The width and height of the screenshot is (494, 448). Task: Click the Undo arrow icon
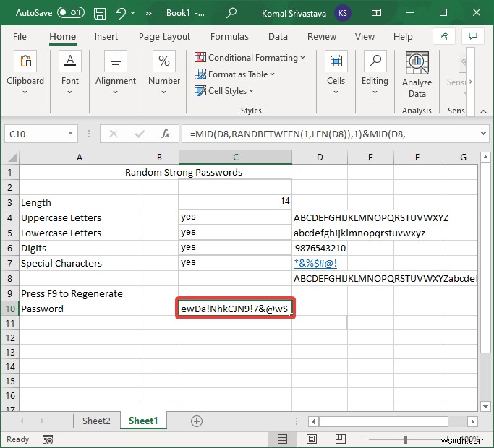122,12
